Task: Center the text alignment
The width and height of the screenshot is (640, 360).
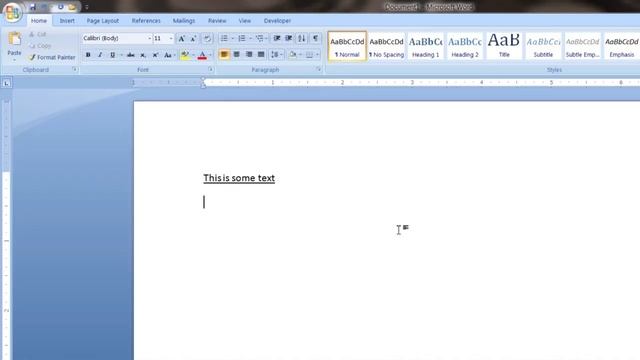Action: 236,55
